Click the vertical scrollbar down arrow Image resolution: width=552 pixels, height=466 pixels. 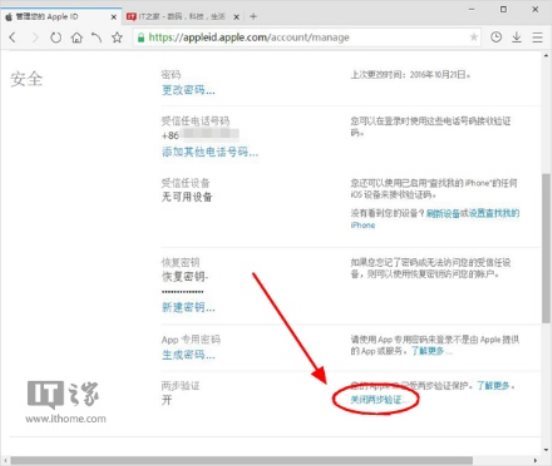(x=546, y=449)
